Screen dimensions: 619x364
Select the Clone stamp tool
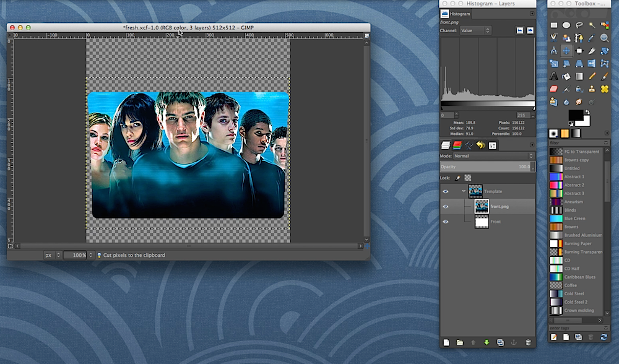592,89
